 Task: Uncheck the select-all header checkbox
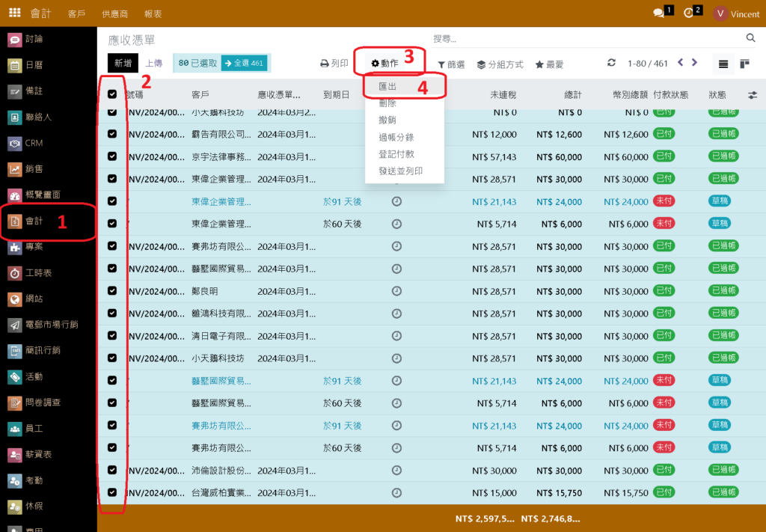(x=112, y=94)
